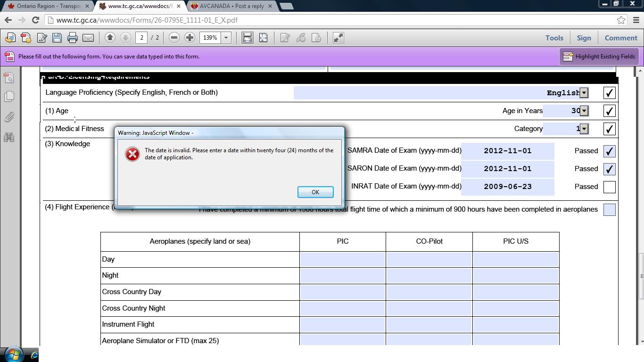
Task: Open the Sign pane
Action: click(x=584, y=38)
